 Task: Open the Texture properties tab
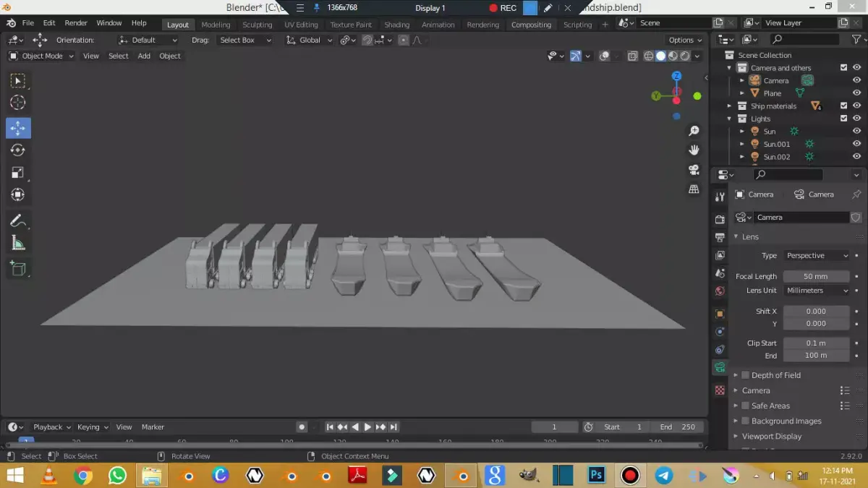[x=720, y=390]
